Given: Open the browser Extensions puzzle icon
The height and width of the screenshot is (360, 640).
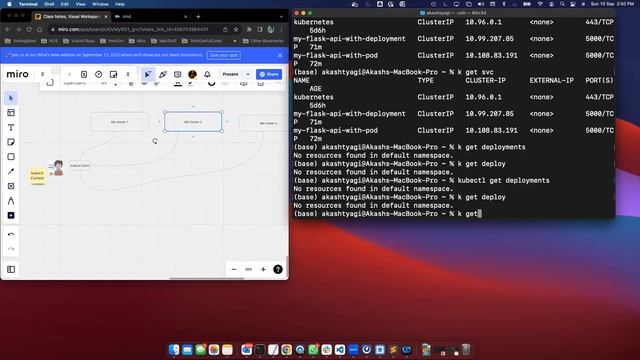Looking at the screenshot, I should (249, 29).
